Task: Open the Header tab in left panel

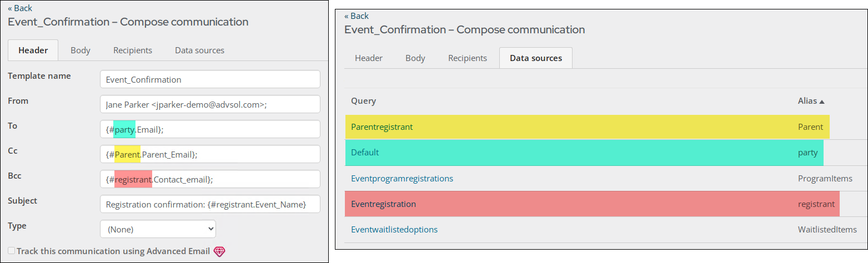Action: (33, 50)
